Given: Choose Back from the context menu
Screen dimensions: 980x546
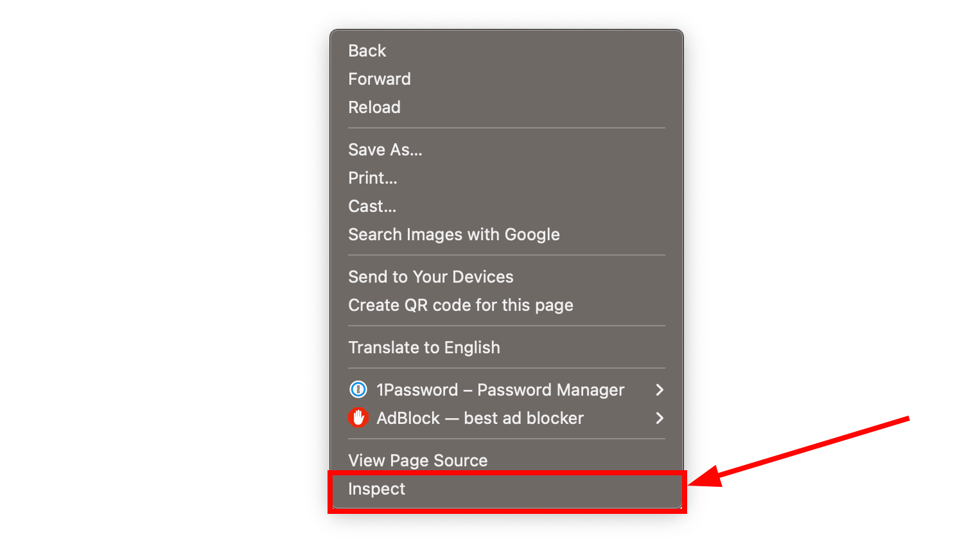Looking at the screenshot, I should pyautogui.click(x=367, y=51).
